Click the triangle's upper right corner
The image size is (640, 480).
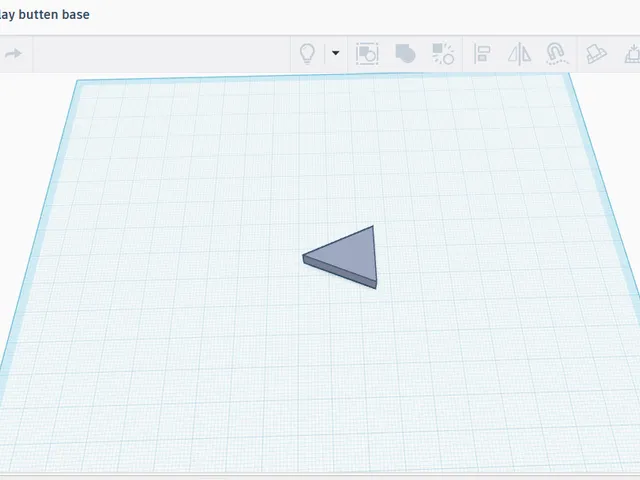point(372,228)
